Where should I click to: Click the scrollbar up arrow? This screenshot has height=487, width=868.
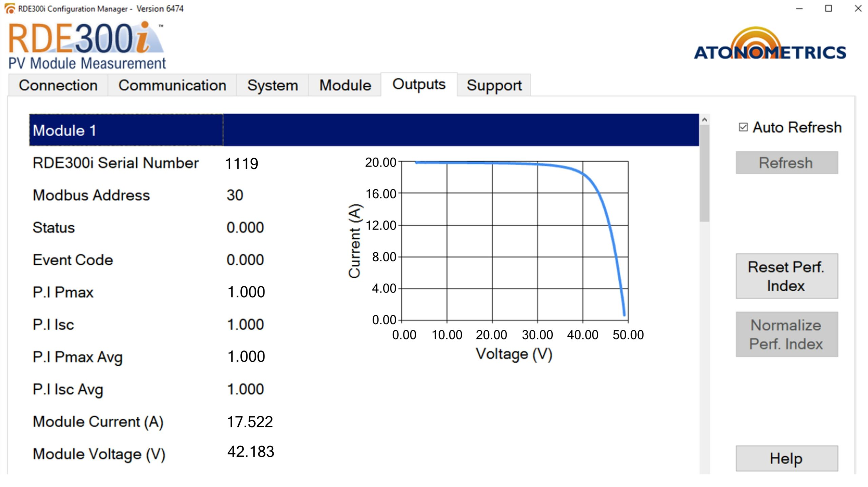click(704, 120)
